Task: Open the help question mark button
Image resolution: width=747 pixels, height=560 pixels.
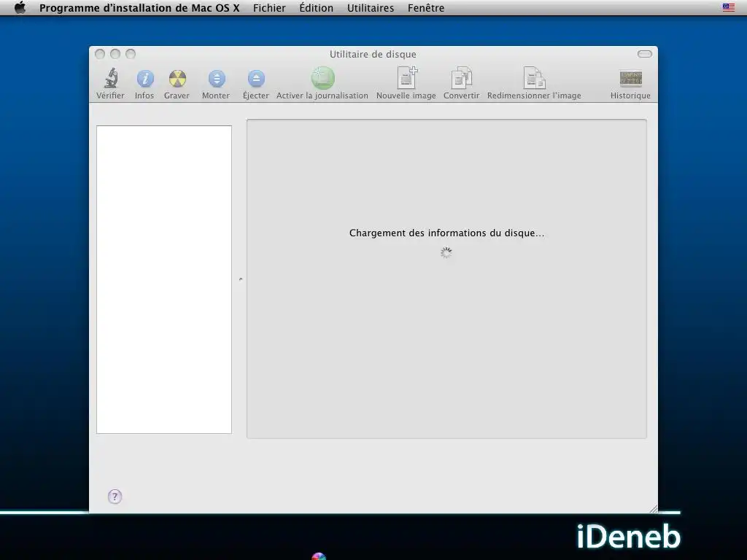Action: click(115, 497)
